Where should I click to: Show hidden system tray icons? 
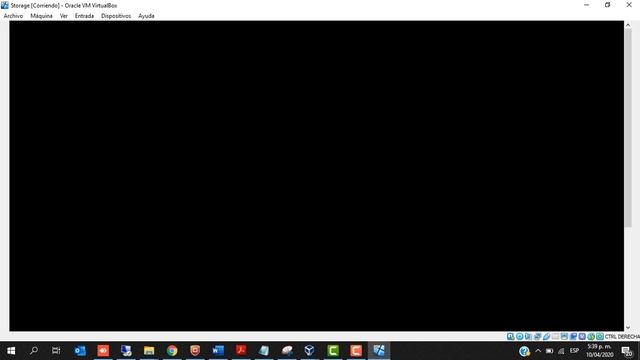click(x=538, y=351)
